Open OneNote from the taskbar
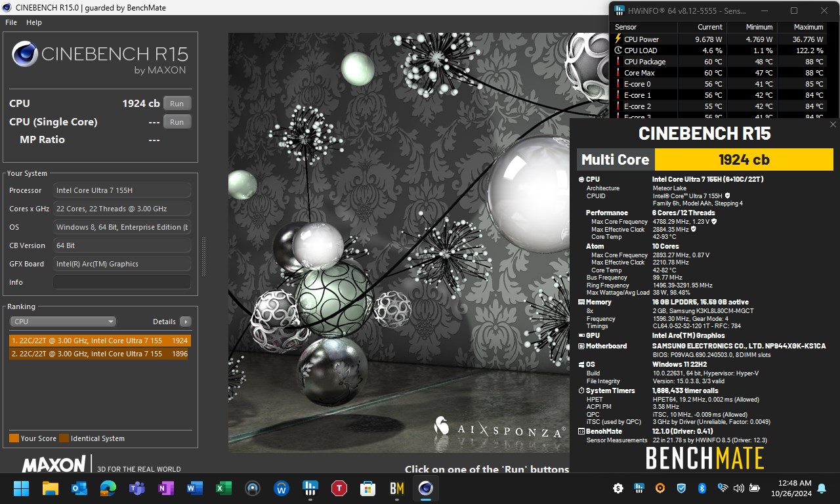Viewport: 840px width, 504px height. click(166, 488)
